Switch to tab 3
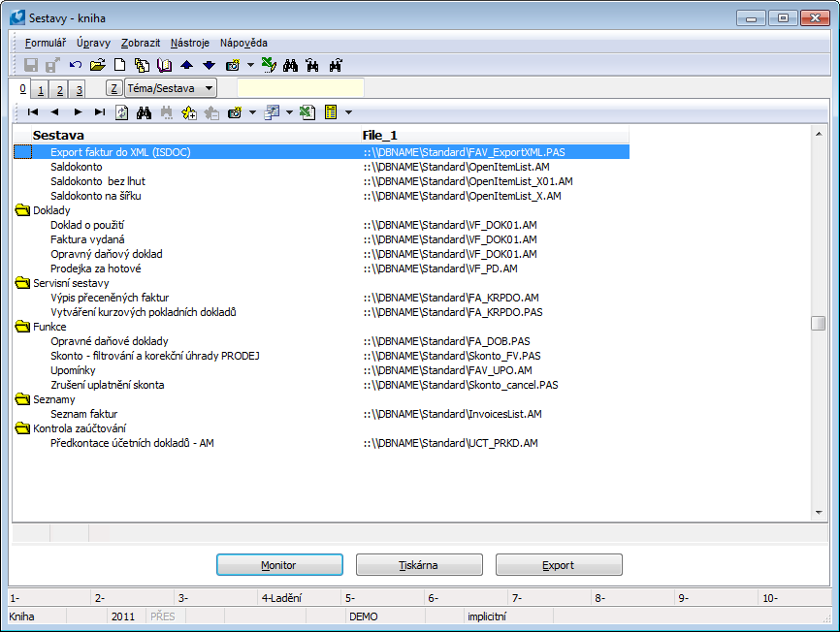The height and width of the screenshot is (632, 840). pos(79,90)
